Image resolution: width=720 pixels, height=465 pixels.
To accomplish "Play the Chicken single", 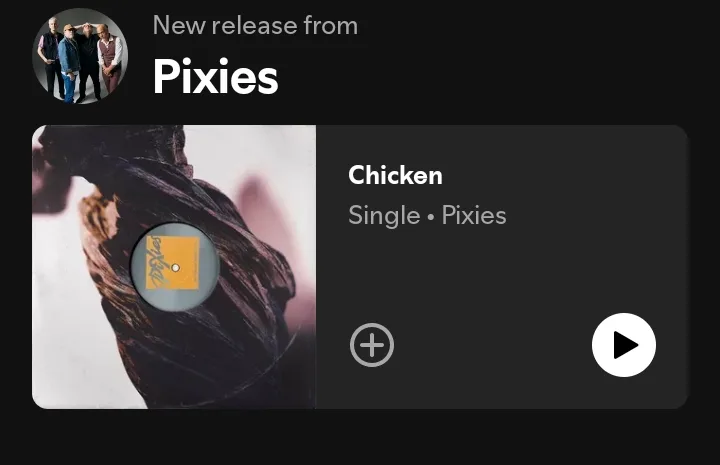I will pos(624,345).
